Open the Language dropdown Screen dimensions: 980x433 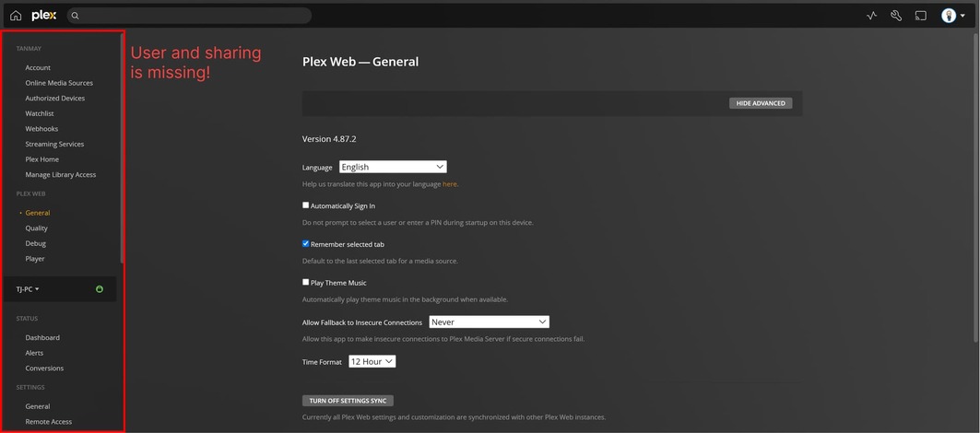point(393,167)
